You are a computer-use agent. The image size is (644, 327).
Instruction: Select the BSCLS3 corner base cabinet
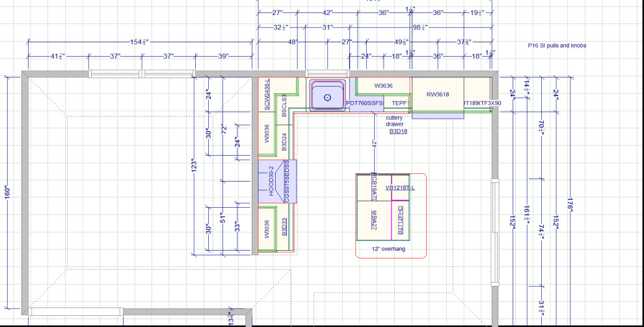pos(284,106)
